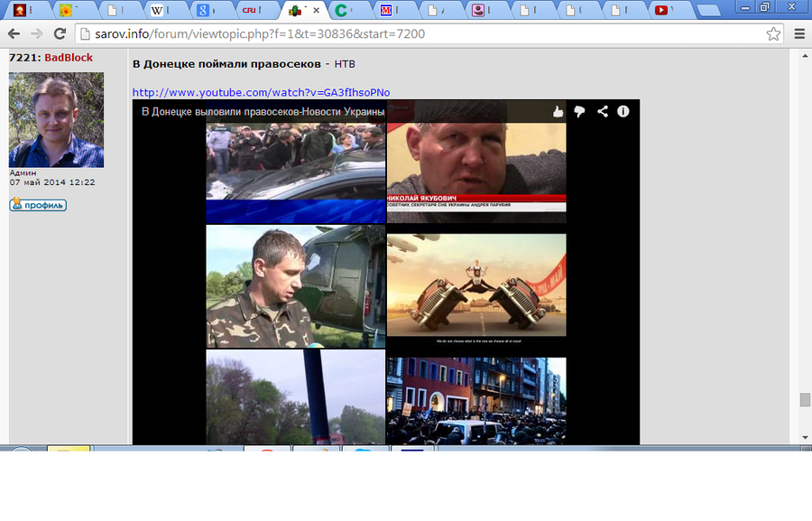This screenshot has height=521, width=812.
Task: Go back to previous page
Action: click(14, 34)
